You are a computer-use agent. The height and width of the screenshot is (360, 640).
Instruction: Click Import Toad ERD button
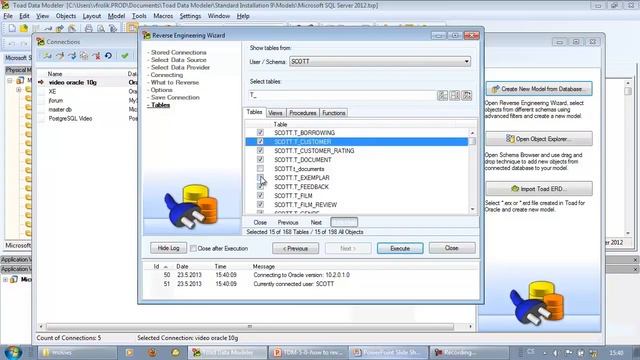(539, 189)
